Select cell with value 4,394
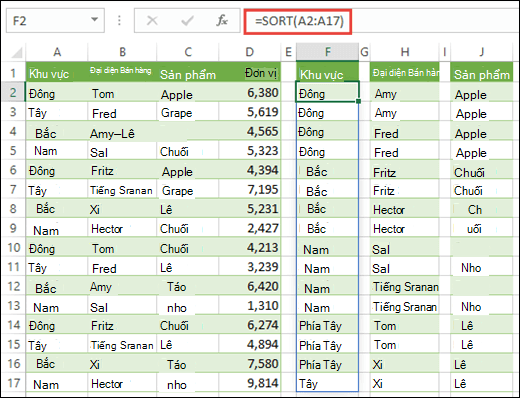This screenshot has width=520, height=398. [249, 170]
